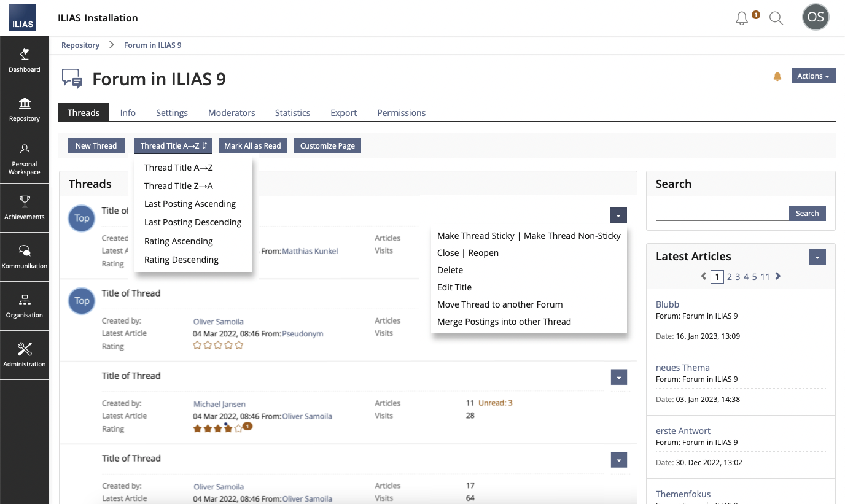This screenshot has width=845, height=504.
Task: Toggle forum notification bell beside Actions
Action: click(x=777, y=77)
